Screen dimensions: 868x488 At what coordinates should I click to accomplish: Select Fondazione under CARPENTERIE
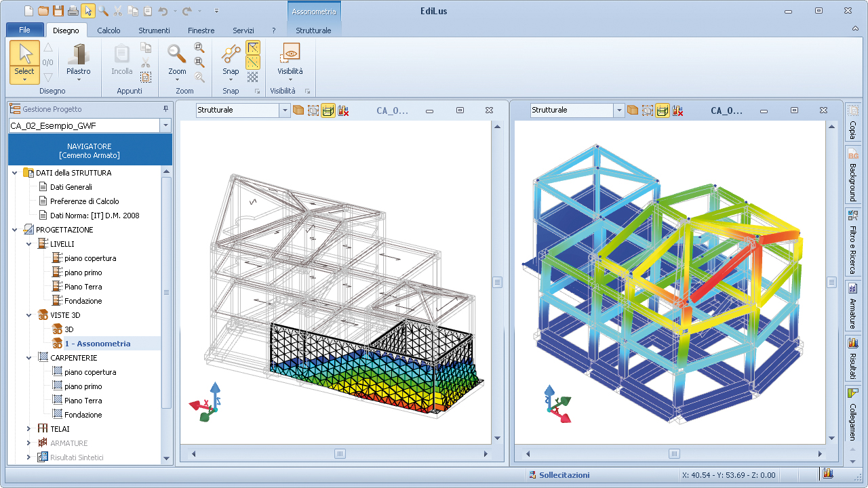tap(83, 415)
